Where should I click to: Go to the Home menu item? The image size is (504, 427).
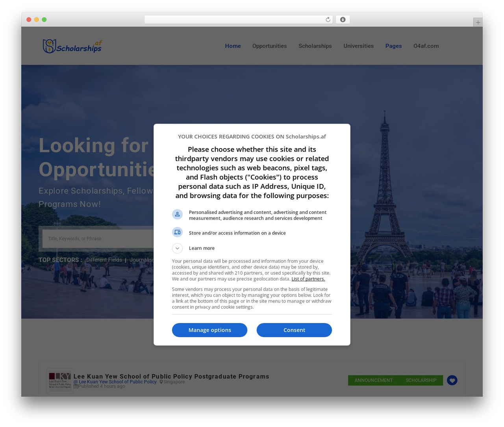click(233, 46)
